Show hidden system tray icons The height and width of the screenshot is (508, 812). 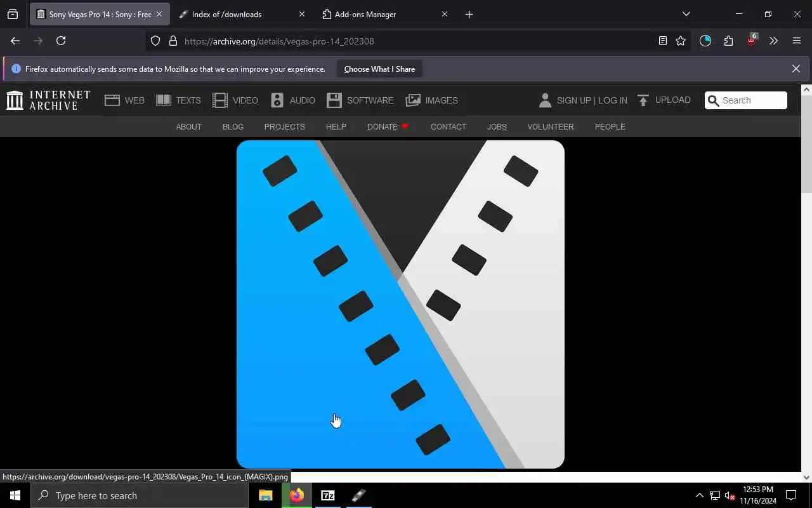pos(700,495)
